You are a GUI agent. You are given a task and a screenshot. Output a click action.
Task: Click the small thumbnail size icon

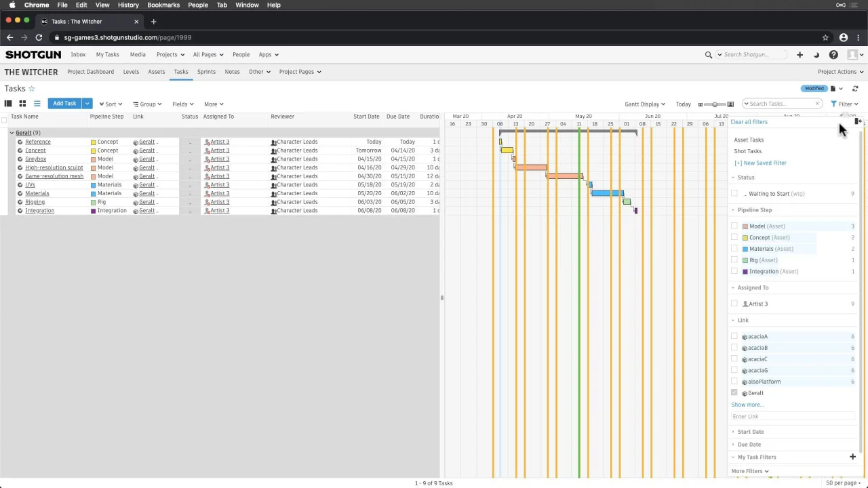(701, 104)
